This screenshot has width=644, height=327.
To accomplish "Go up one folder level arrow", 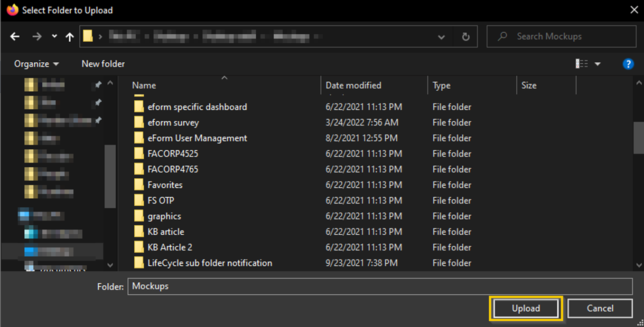I will coord(70,37).
